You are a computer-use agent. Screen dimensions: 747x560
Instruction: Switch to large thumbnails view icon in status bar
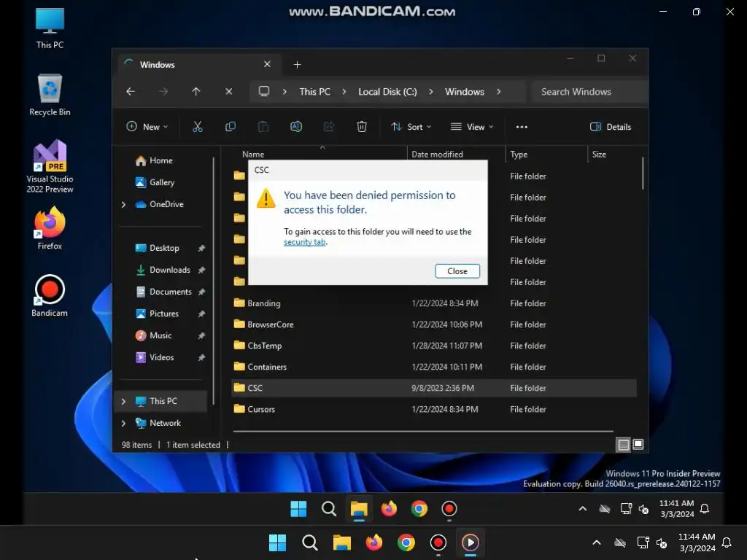point(638,444)
